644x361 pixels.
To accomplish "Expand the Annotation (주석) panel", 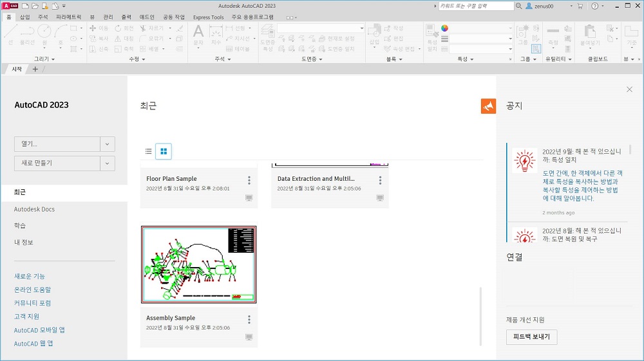I will click(x=223, y=59).
